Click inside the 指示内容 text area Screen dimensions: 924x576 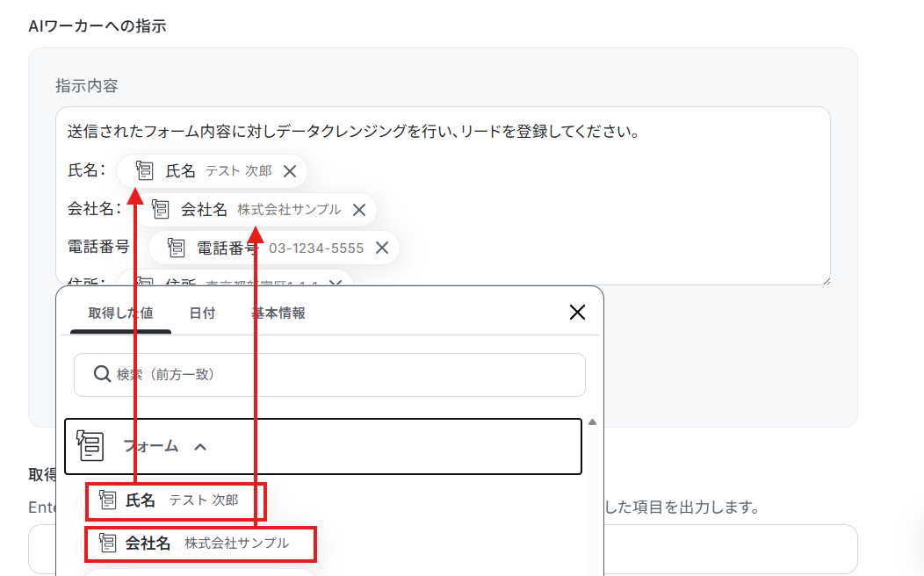click(x=444, y=196)
